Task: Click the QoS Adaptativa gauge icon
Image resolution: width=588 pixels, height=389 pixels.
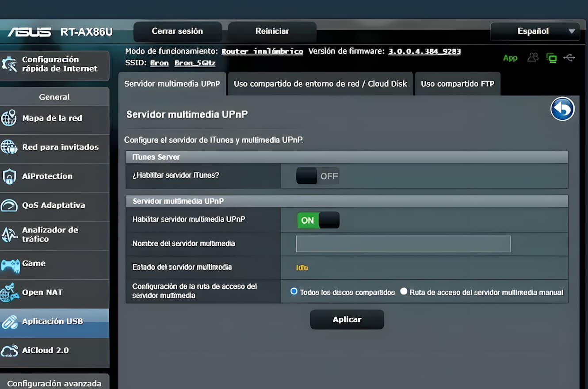Action: pos(9,205)
